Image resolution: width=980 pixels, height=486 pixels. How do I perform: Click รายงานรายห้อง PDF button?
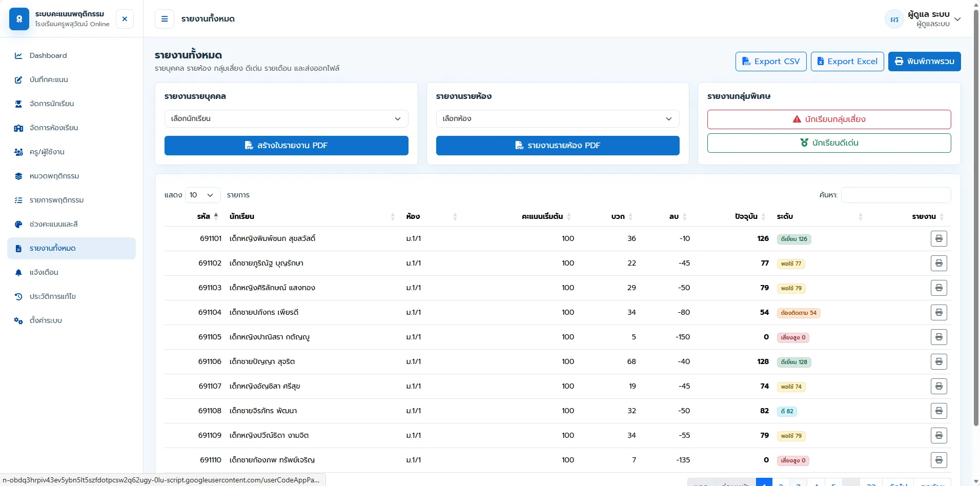[558, 146]
